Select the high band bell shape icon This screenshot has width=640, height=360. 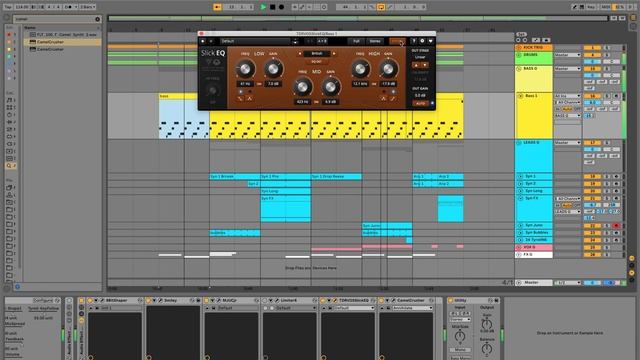point(383,98)
